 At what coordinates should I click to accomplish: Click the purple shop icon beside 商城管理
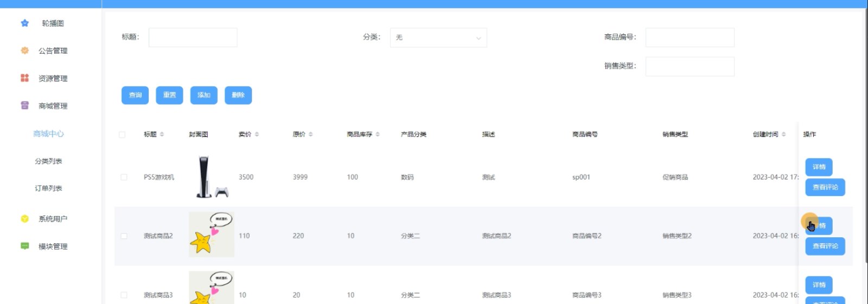[x=24, y=105]
